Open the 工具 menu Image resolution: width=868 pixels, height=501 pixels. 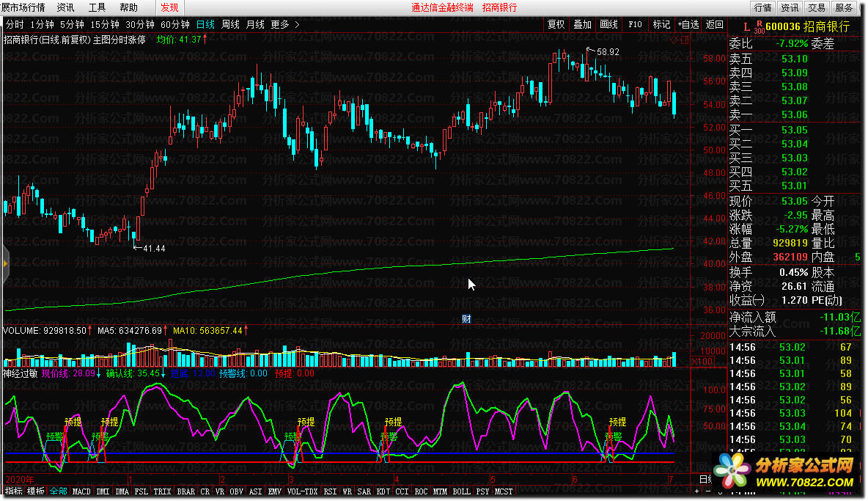coord(97,8)
